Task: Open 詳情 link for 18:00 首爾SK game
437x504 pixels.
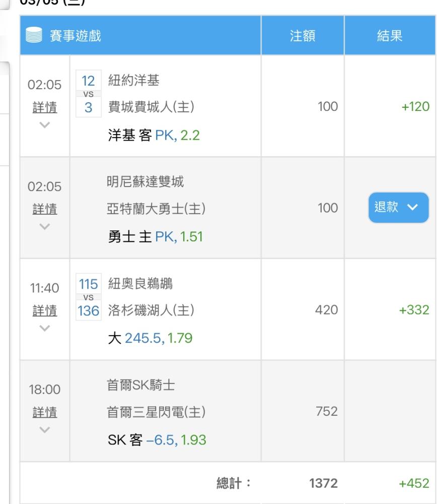Action: pyautogui.click(x=45, y=412)
